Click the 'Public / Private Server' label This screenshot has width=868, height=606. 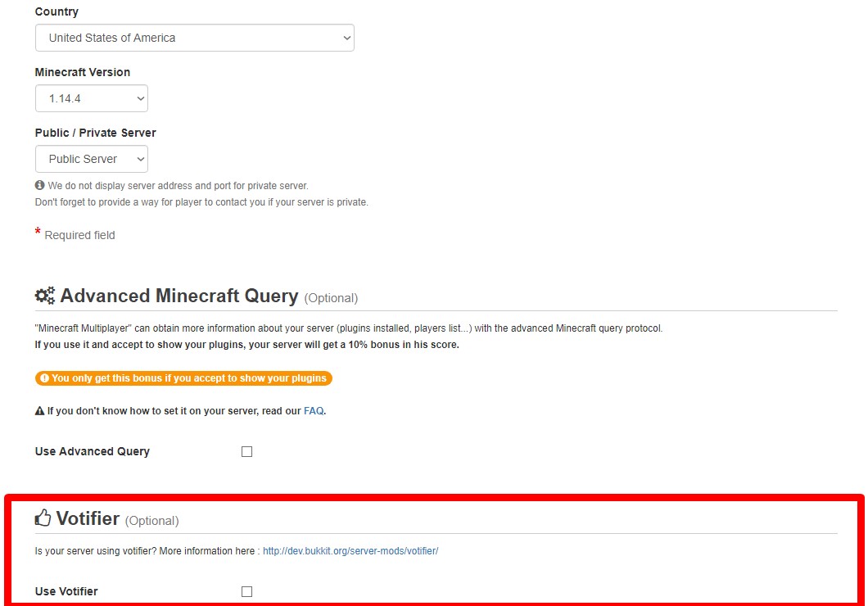point(95,133)
